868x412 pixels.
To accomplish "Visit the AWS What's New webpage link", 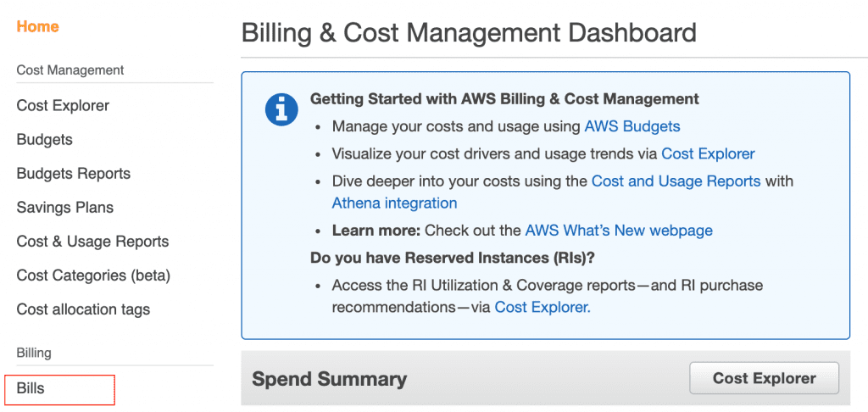I will [619, 231].
